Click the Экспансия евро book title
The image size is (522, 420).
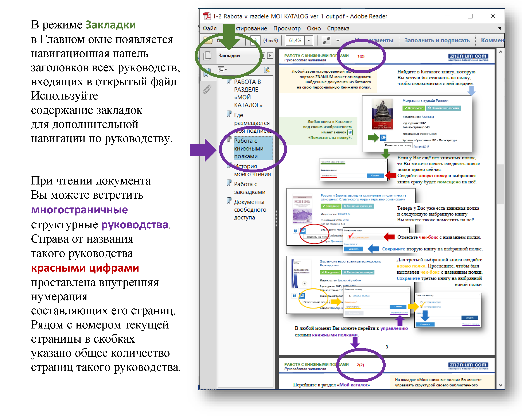[350, 261]
